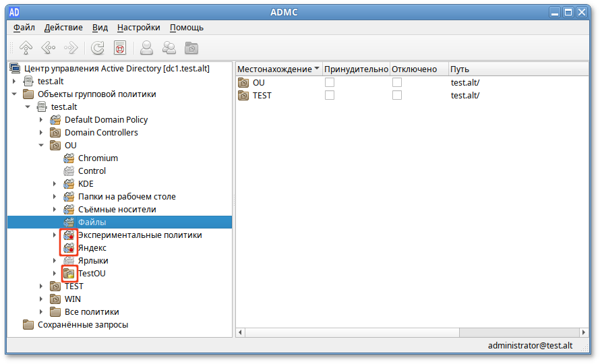
Task: Open the Действие menu
Action: (63, 28)
